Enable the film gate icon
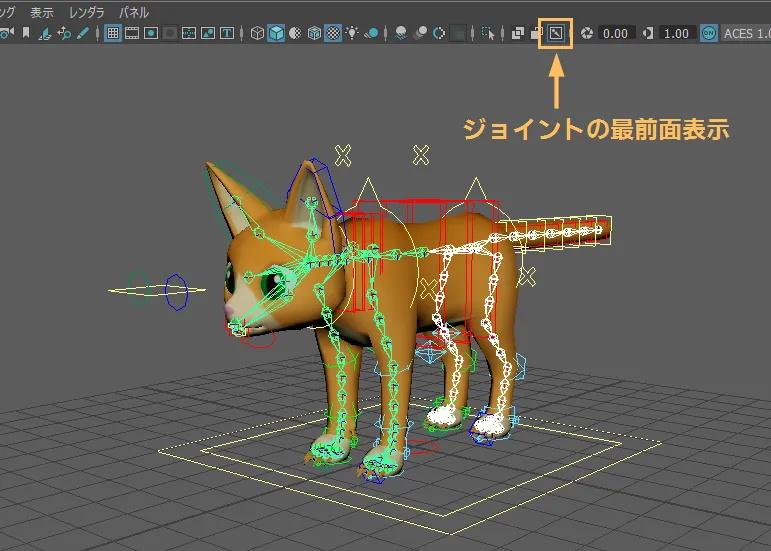 click(132, 33)
